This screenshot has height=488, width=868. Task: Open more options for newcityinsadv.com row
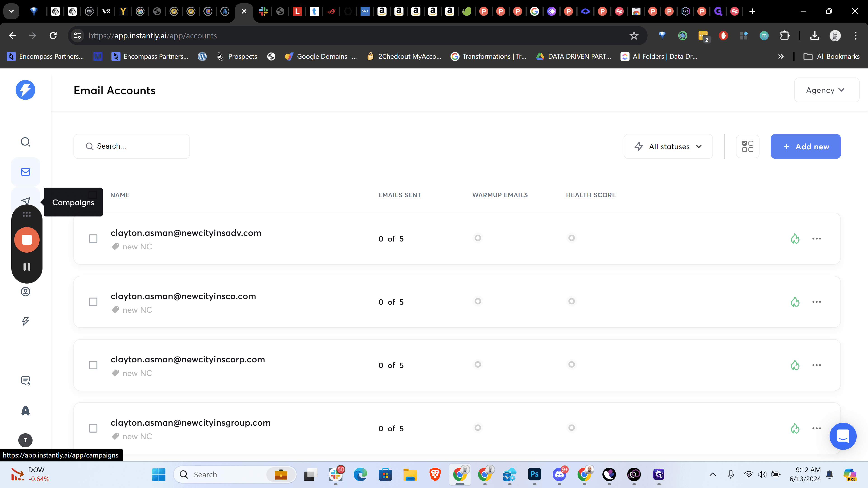(x=816, y=238)
